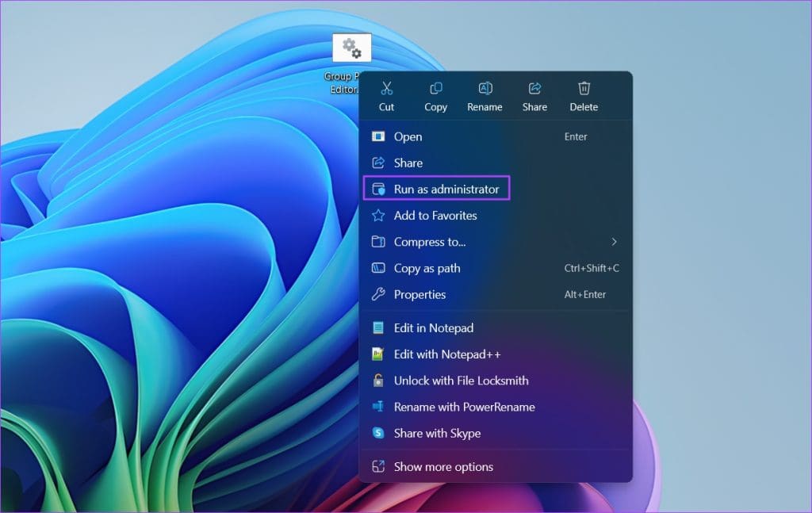Click the Share icon in the top row

pos(534,88)
